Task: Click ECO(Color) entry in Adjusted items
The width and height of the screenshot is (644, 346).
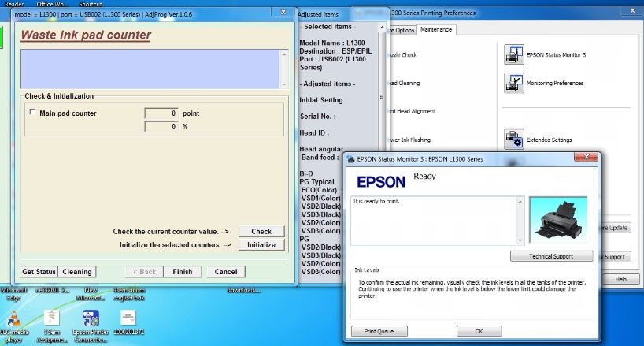Action: pos(319,190)
